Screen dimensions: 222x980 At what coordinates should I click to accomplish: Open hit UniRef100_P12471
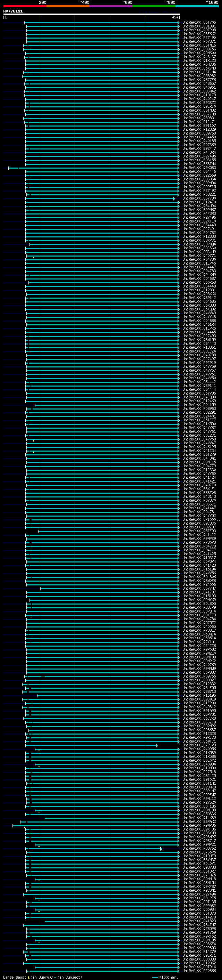click(199, 122)
